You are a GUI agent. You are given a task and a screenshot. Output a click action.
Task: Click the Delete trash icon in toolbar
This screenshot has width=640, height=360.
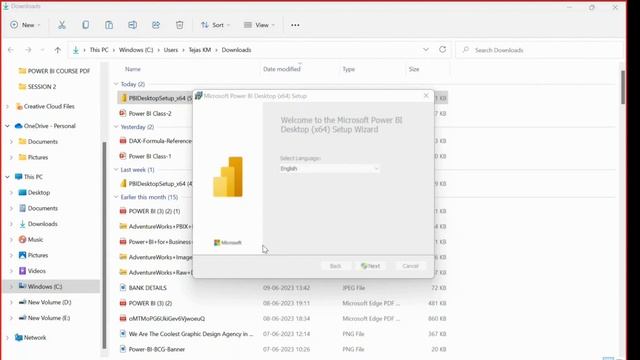(180, 25)
